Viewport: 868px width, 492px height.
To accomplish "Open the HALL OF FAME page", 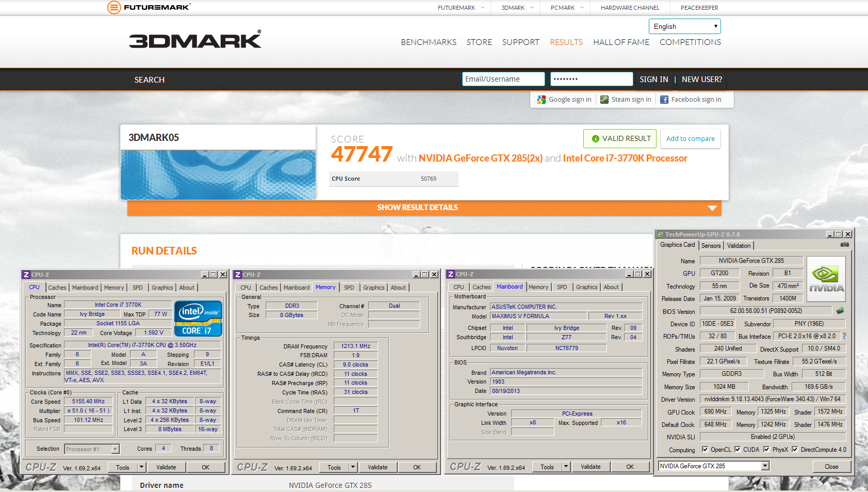I will click(621, 42).
